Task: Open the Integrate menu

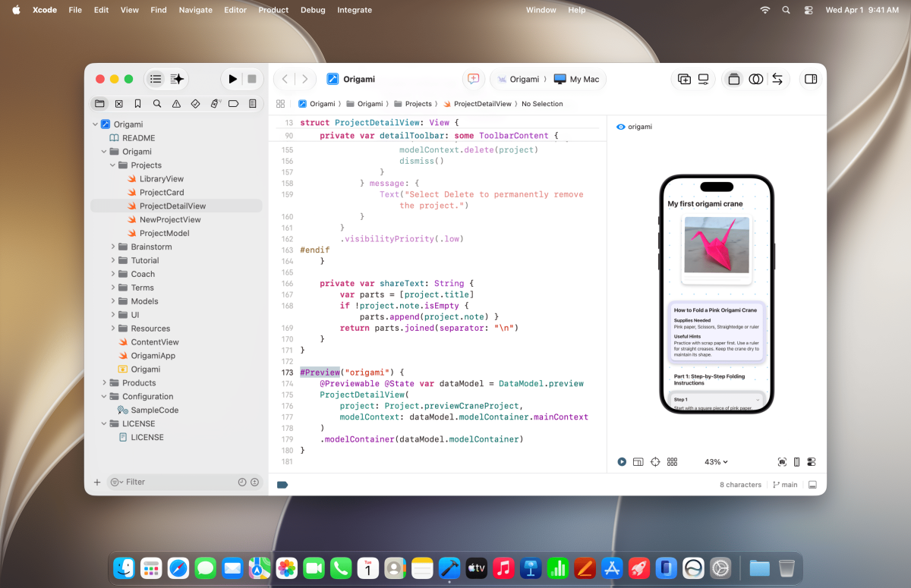Action: coord(355,10)
